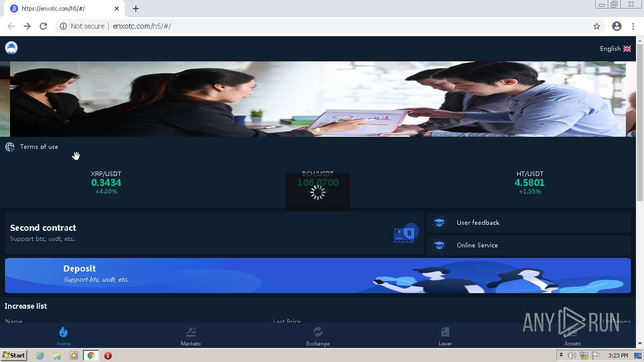Open the Deposit banner
Image resolution: width=644 pixels, height=362 pixels.
(318, 276)
